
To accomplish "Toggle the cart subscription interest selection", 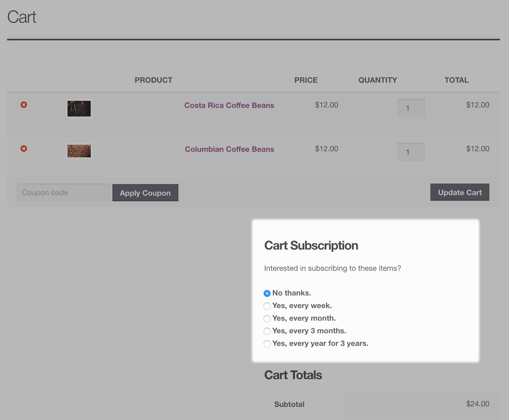I will click(x=267, y=293).
